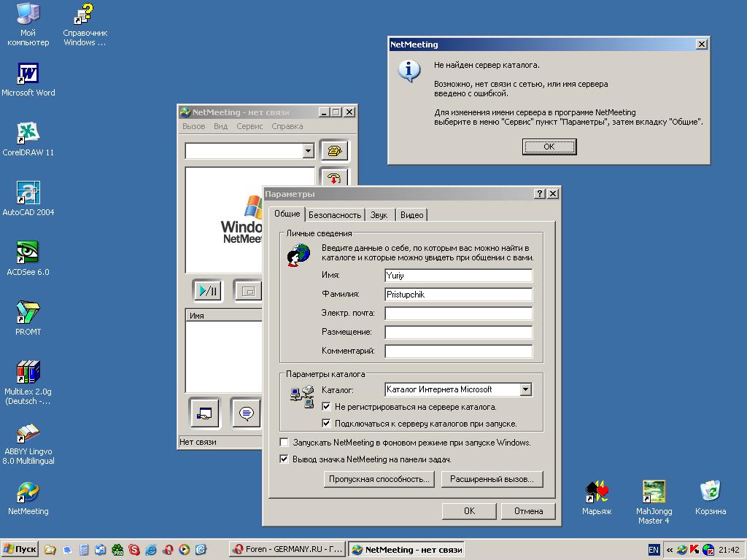The height and width of the screenshot is (560, 747).
Task: Switch to the Звук tab
Action: 379,215
